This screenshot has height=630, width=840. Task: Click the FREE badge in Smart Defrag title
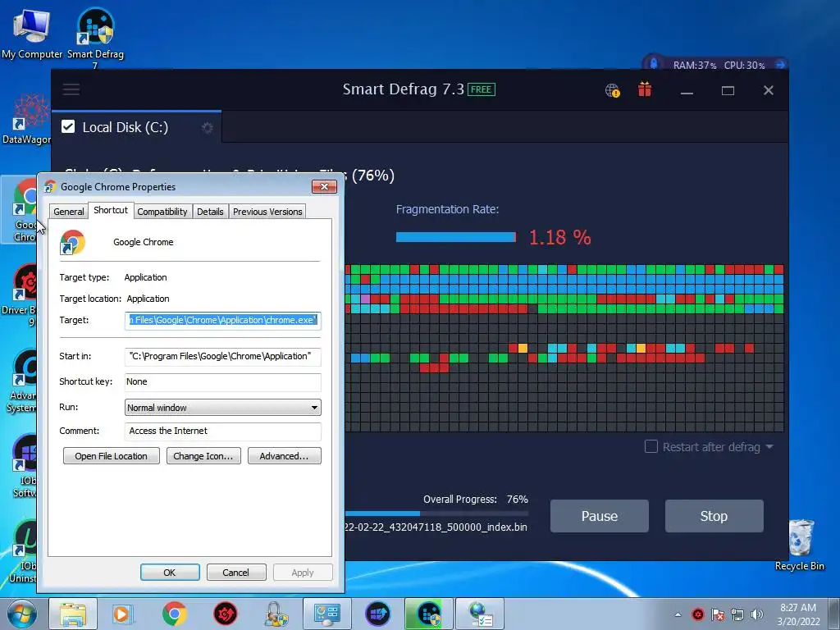coord(481,89)
